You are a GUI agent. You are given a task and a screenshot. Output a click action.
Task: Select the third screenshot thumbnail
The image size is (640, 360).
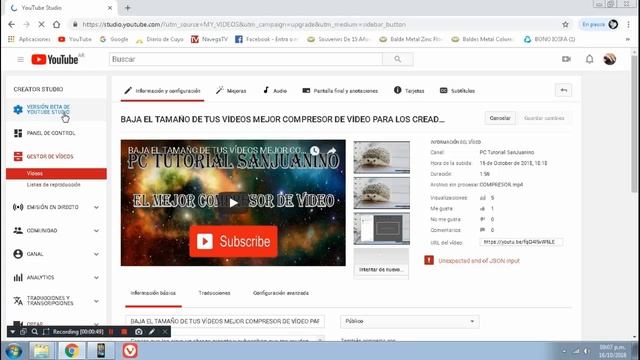[382, 228]
